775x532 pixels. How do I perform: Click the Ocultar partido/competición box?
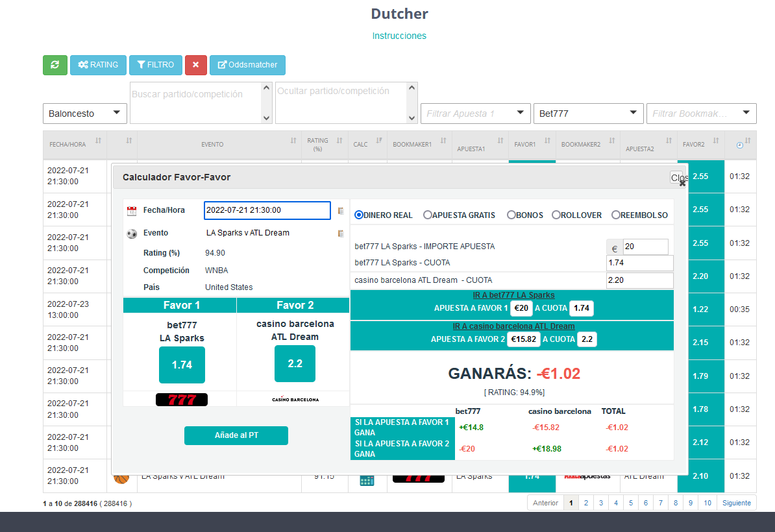point(341,103)
